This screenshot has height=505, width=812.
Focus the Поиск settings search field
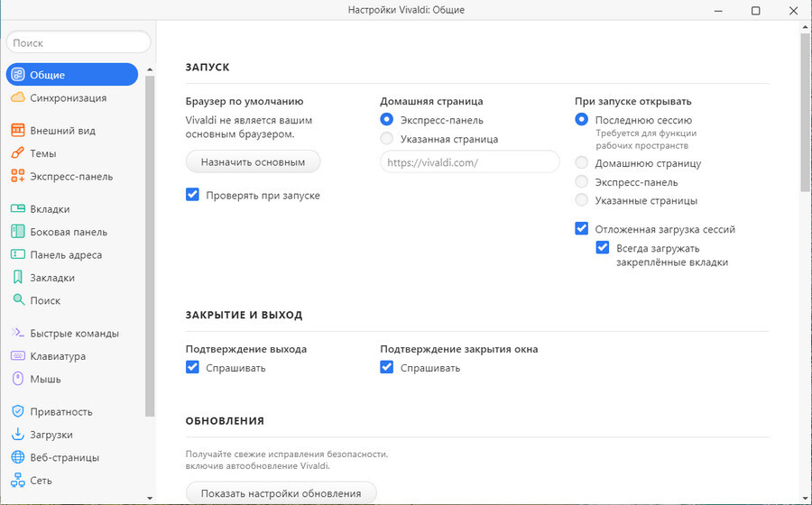coord(78,43)
